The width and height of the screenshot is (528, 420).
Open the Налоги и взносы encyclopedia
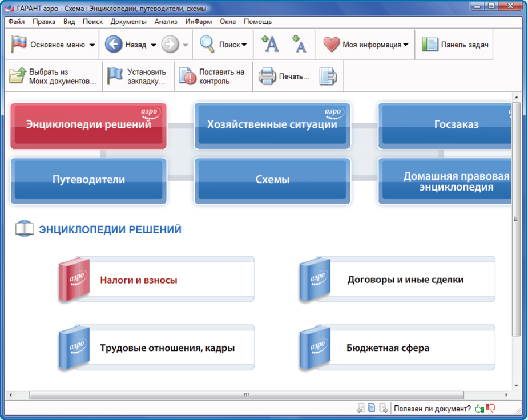point(139,280)
